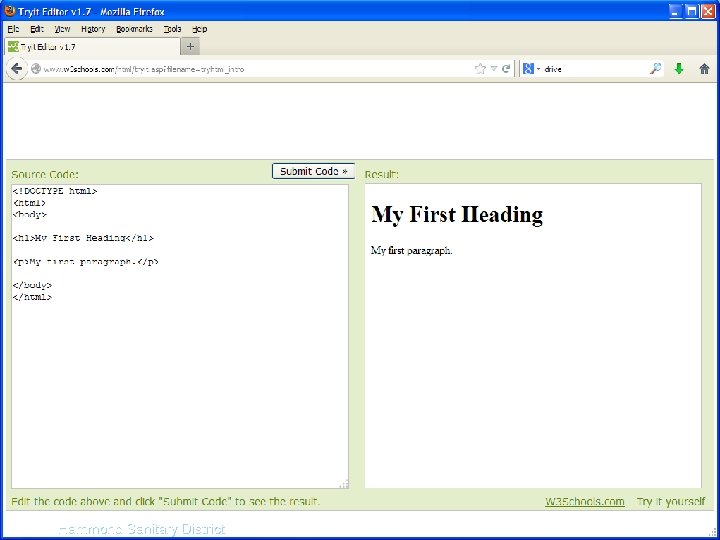Reload the page with the refresh icon
Screen dimensions: 720x540
(x=506, y=69)
